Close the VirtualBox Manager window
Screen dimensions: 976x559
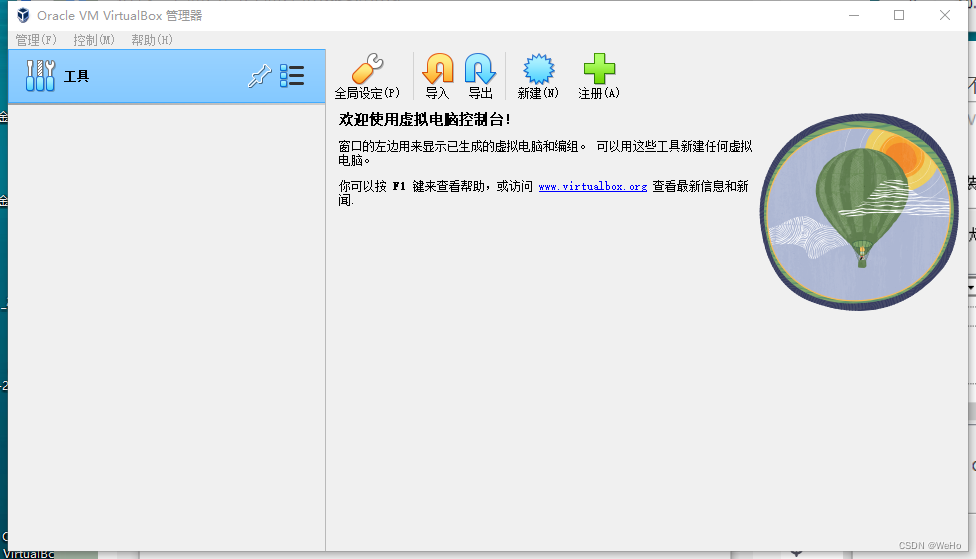pyautogui.click(x=945, y=15)
